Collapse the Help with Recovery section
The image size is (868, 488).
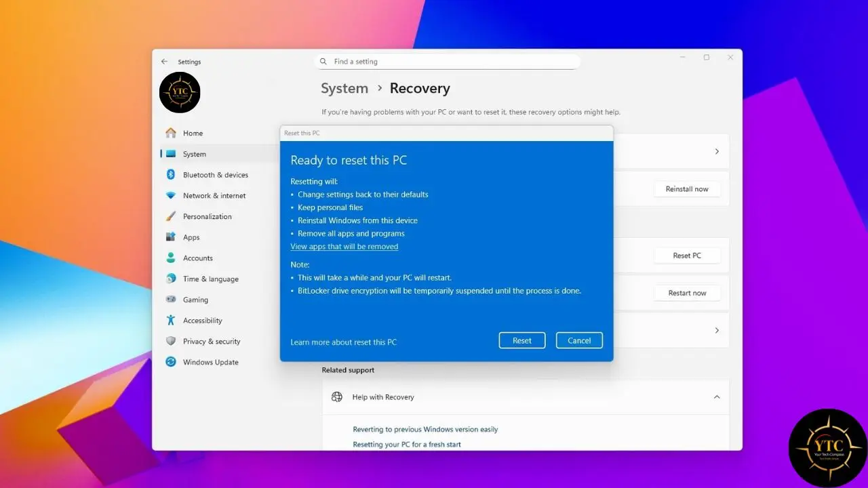tap(717, 397)
